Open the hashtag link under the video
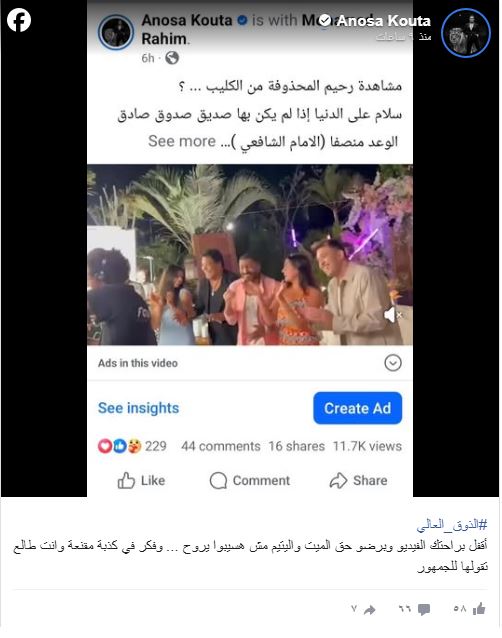This screenshot has height=638, width=502. click(x=452, y=525)
